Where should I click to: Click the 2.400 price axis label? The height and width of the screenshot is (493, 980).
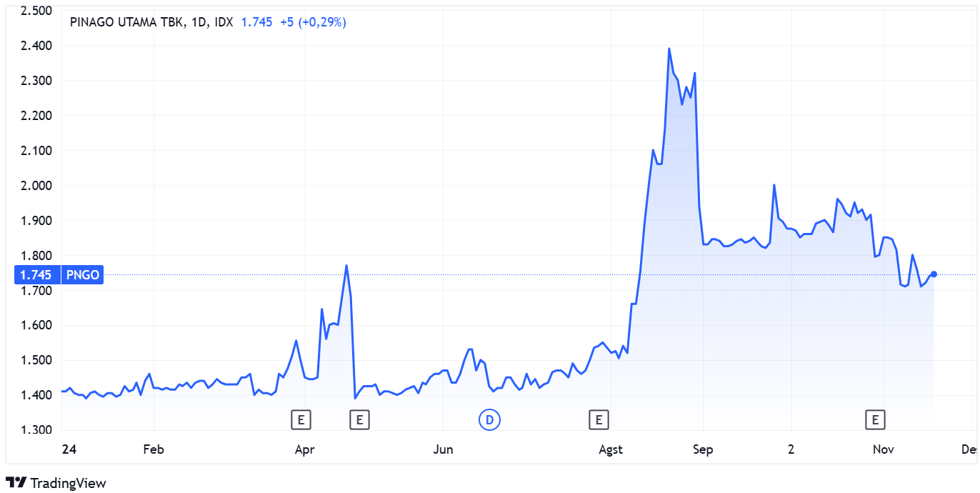coord(37,46)
